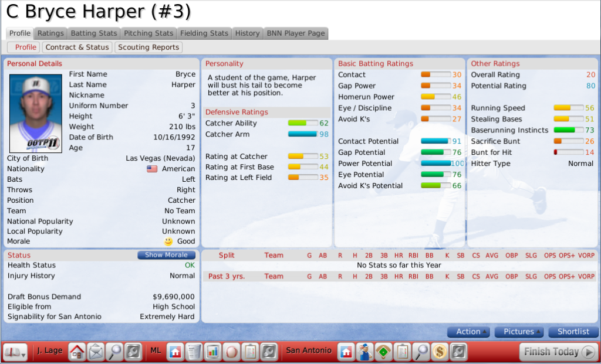This screenshot has width=601, height=364.
Task: Open San Antonio team home icon
Action: tap(346, 352)
